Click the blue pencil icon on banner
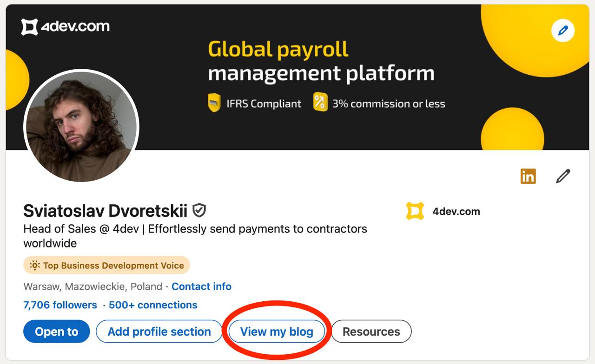 point(562,31)
